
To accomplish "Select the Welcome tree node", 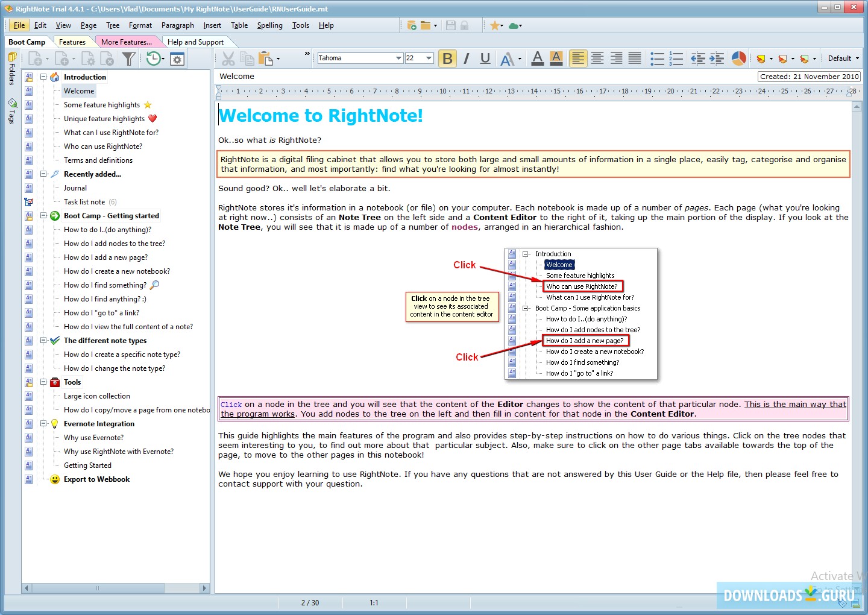I will tap(78, 90).
